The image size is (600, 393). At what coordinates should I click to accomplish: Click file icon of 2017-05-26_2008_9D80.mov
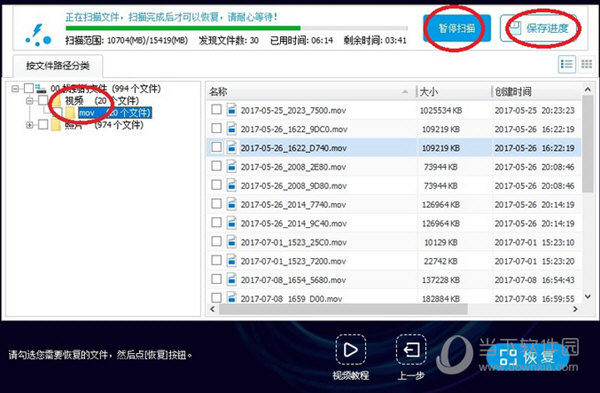click(232, 185)
